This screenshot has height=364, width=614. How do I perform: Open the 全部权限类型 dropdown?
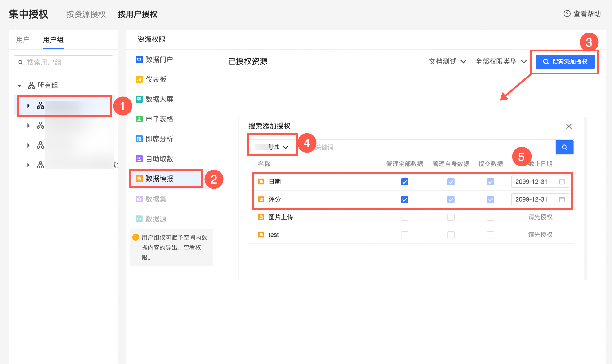pyautogui.click(x=501, y=61)
